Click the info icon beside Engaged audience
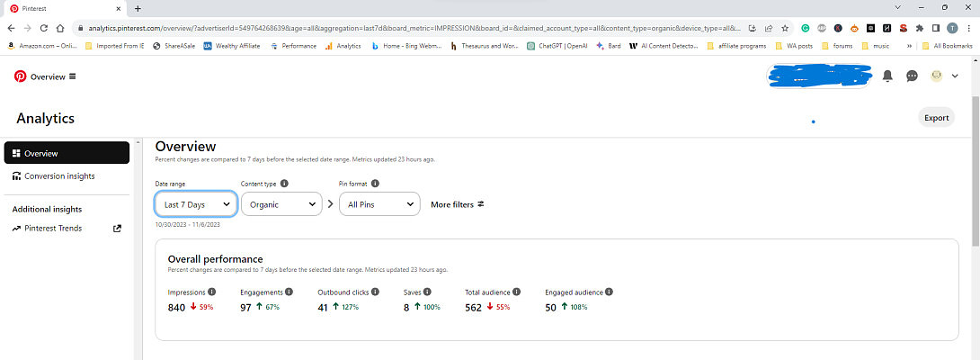Viewport: 980px width, 360px height. click(x=609, y=292)
